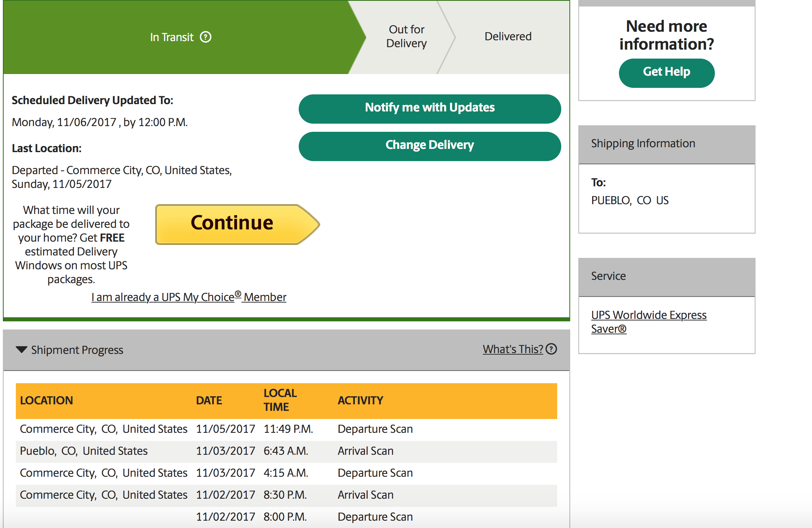The height and width of the screenshot is (528, 812).
Task: Open the In Transit help question icon
Action: [206, 37]
